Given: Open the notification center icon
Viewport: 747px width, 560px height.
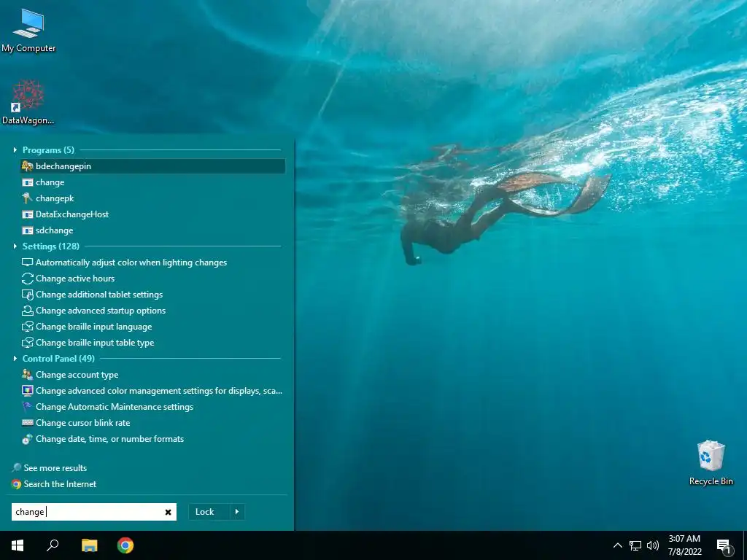Looking at the screenshot, I should [723, 545].
